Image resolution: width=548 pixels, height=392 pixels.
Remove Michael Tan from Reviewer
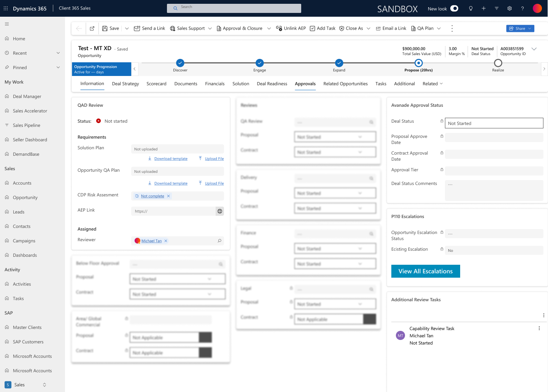tap(166, 241)
